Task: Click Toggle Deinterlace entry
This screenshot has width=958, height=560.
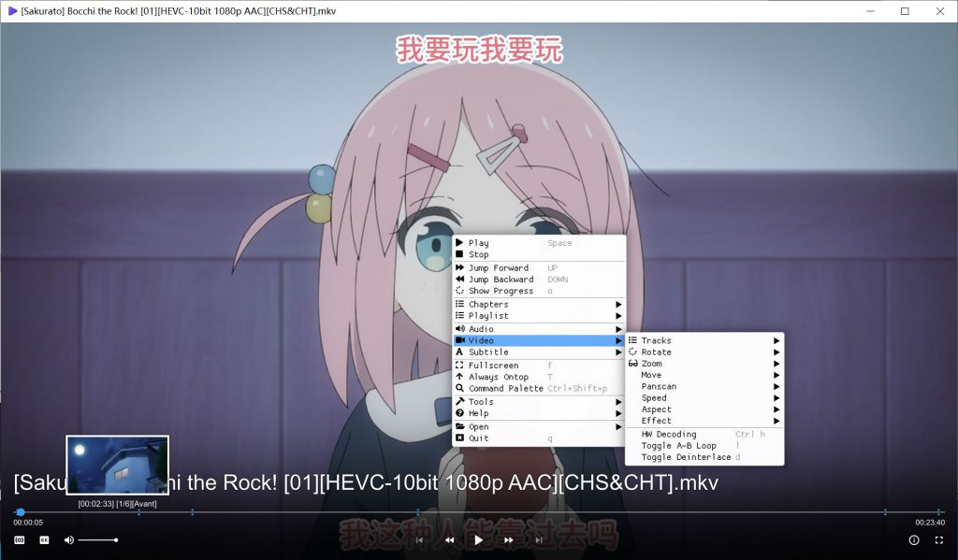Action: coord(704,457)
